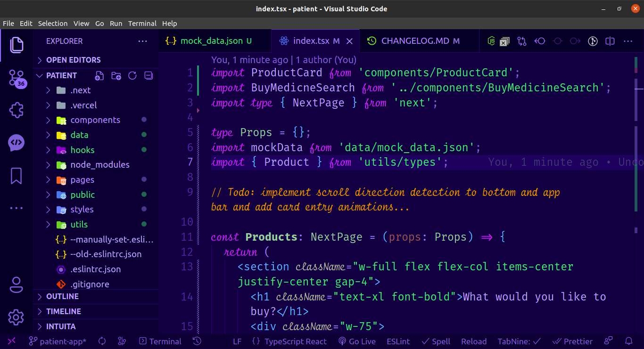
Task: Open Terminal from the status bar
Action: pos(159,341)
